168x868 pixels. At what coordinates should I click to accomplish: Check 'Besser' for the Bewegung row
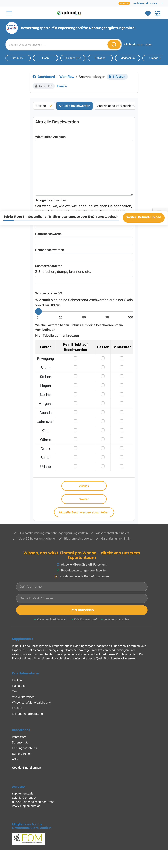(x=103, y=358)
